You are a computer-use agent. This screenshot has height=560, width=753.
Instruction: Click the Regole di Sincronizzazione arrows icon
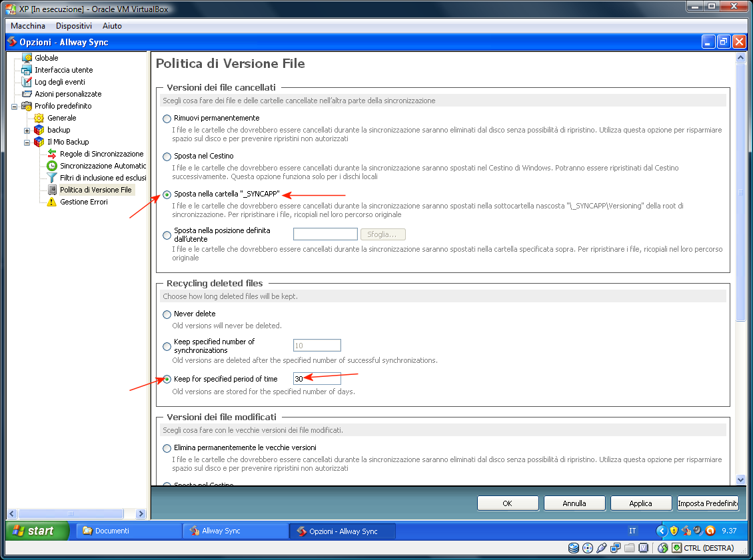click(52, 154)
